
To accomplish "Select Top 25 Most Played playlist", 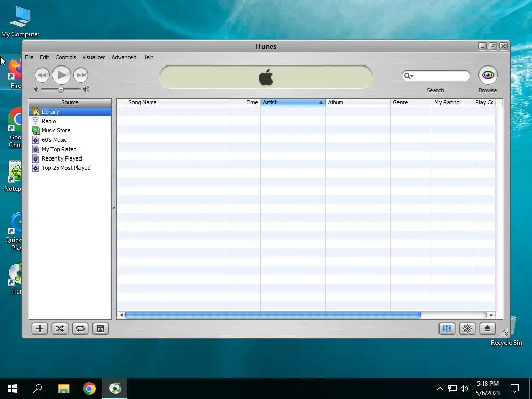I will 70,168.
